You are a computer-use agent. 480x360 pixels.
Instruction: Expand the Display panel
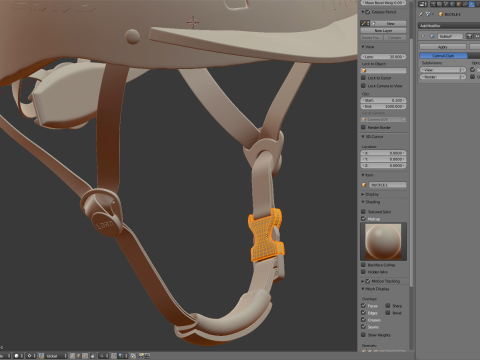tap(363, 194)
